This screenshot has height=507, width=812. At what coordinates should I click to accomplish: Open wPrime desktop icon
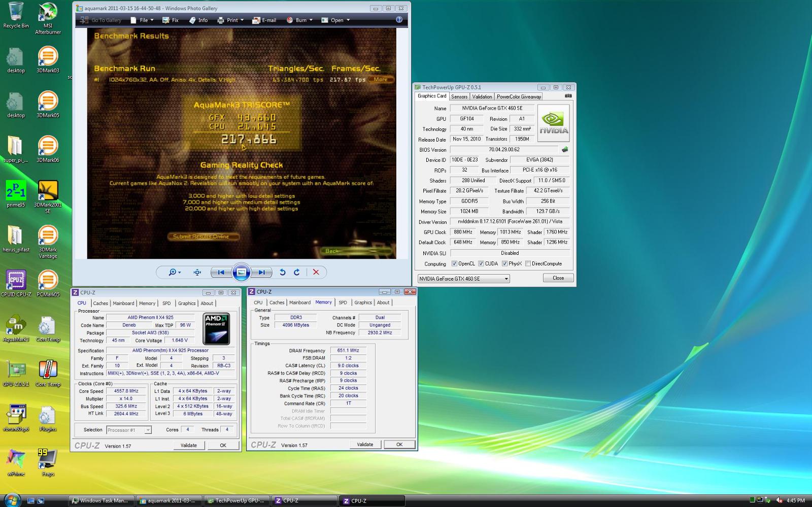pos(16,462)
